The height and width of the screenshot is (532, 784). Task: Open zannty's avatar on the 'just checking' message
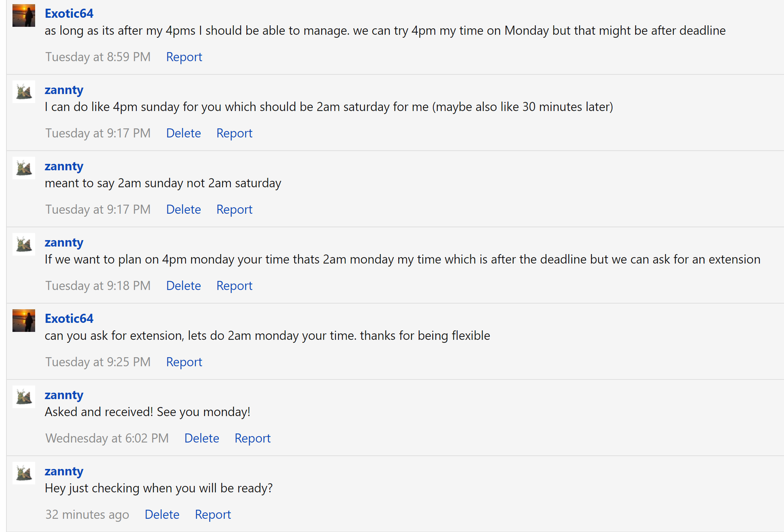(24, 473)
